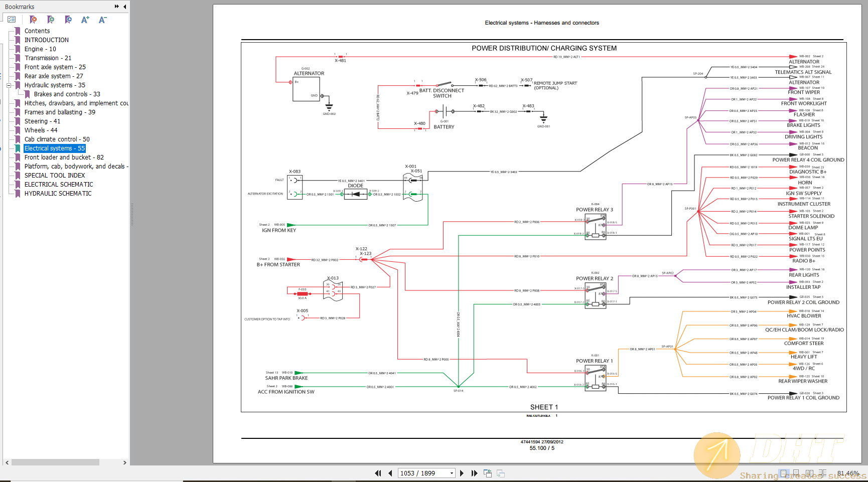Screen dimensions: 868x482
Task: Add a new bookmark
Action: click(x=51, y=20)
